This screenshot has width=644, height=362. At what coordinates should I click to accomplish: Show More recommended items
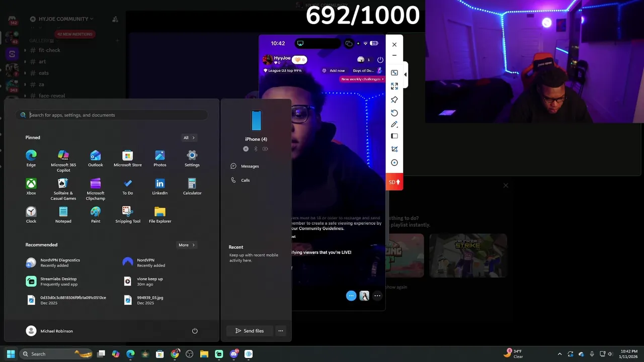[x=187, y=245]
